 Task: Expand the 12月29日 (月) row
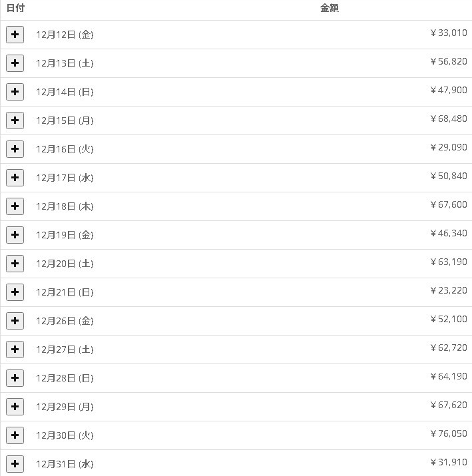tap(15, 407)
